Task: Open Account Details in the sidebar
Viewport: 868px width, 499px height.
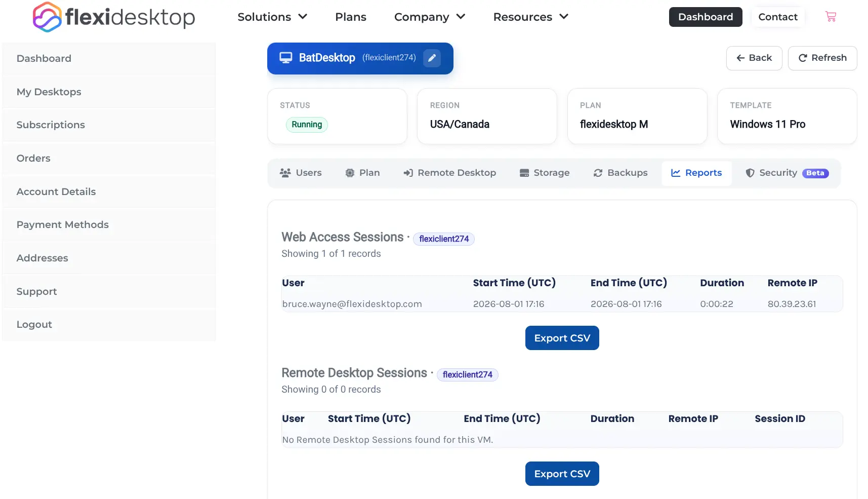Action: [109, 191]
